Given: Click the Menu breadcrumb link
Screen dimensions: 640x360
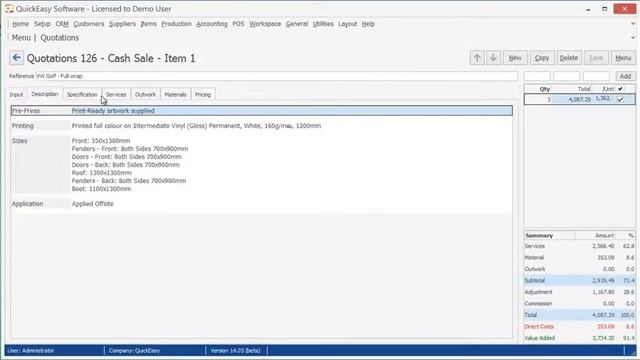Looking at the screenshot, I should click(x=21, y=38).
